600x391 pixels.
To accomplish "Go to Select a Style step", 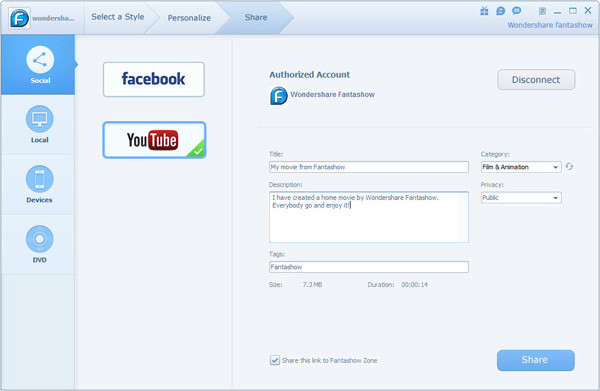I will tap(118, 17).
